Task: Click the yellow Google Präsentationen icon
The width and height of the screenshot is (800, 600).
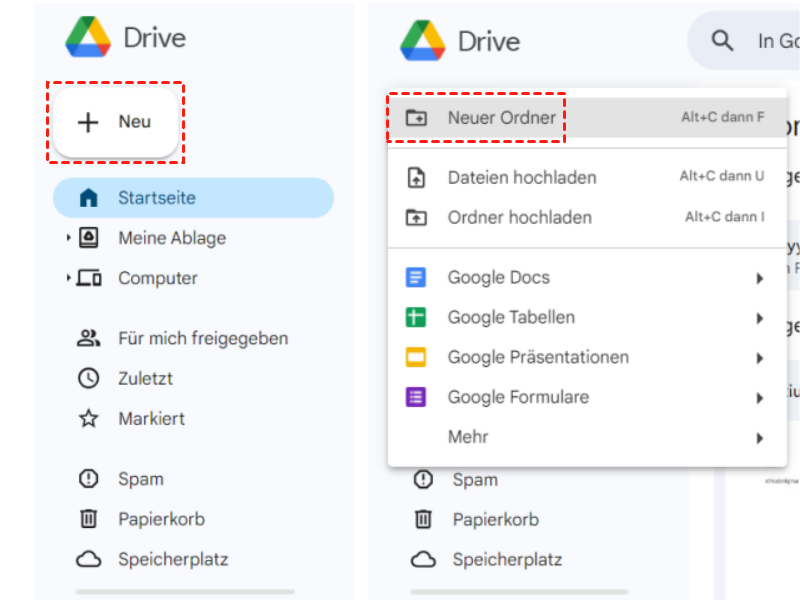Action: tap(416, 357)
